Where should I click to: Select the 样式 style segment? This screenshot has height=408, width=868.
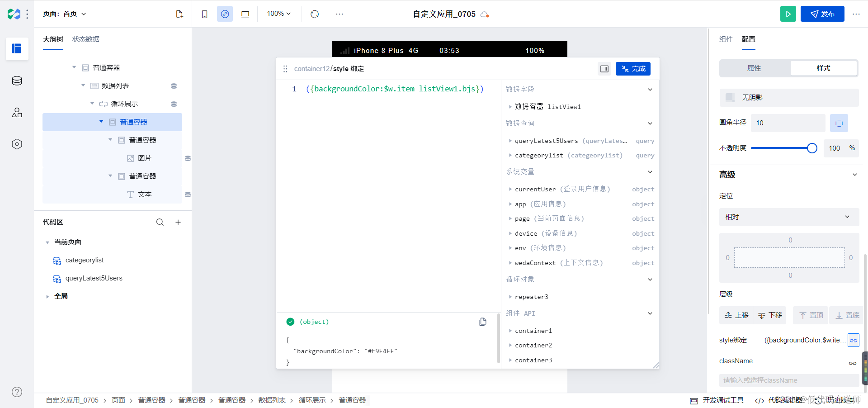tap(823, 68)
